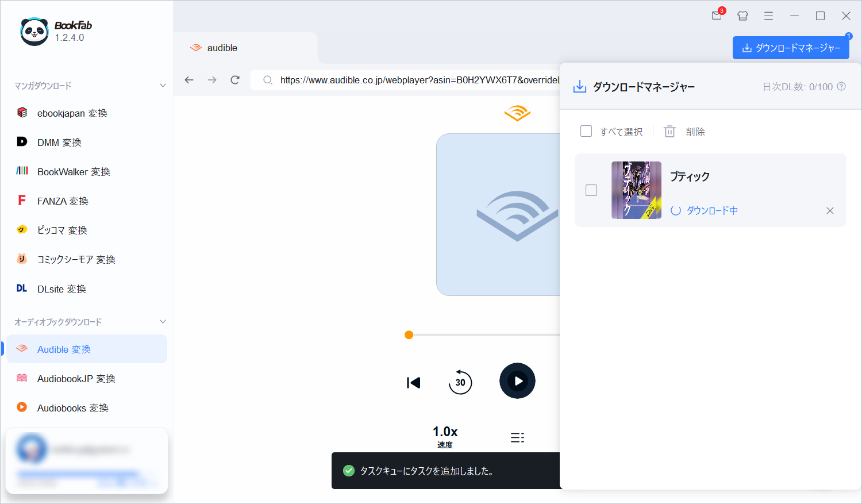862x504 pixels.
Task: Click the BookFab panda logo
Action: coord(34,32)
